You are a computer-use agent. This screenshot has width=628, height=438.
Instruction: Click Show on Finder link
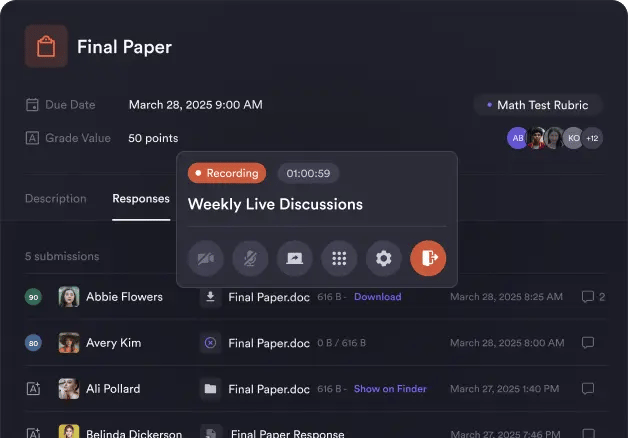(x=390, y=389)
